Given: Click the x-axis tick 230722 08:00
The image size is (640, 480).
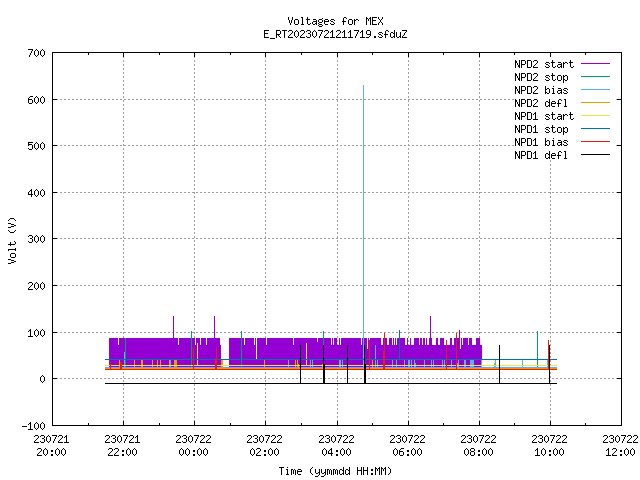Looking at the screenshot, I should click(478, 446).
